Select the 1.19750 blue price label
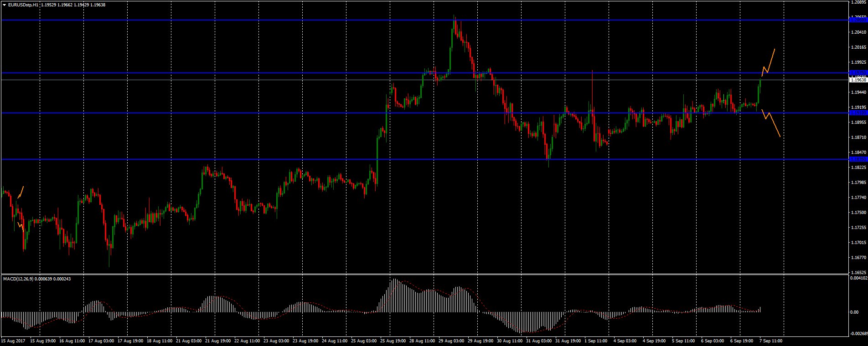The image size is (868, 346). 858,73
